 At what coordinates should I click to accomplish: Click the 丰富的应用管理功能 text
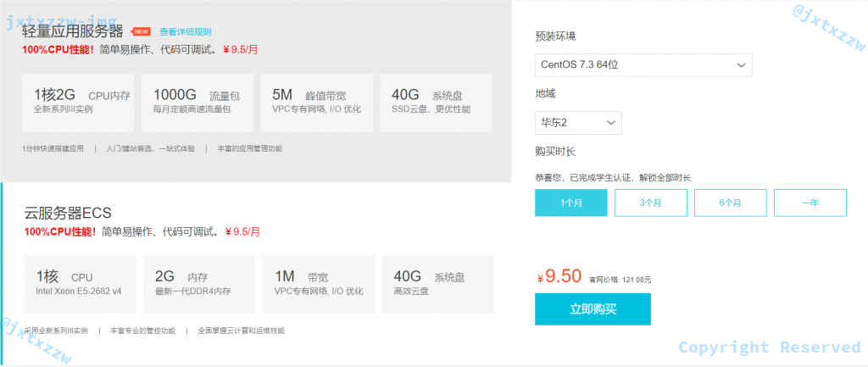pyautogui.click(x=250, y=148)
